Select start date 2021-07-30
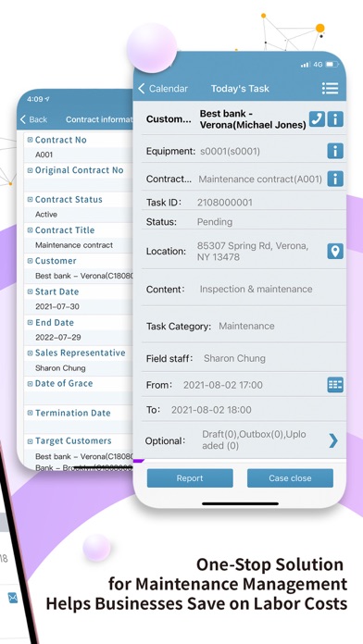 coord(57,307)
